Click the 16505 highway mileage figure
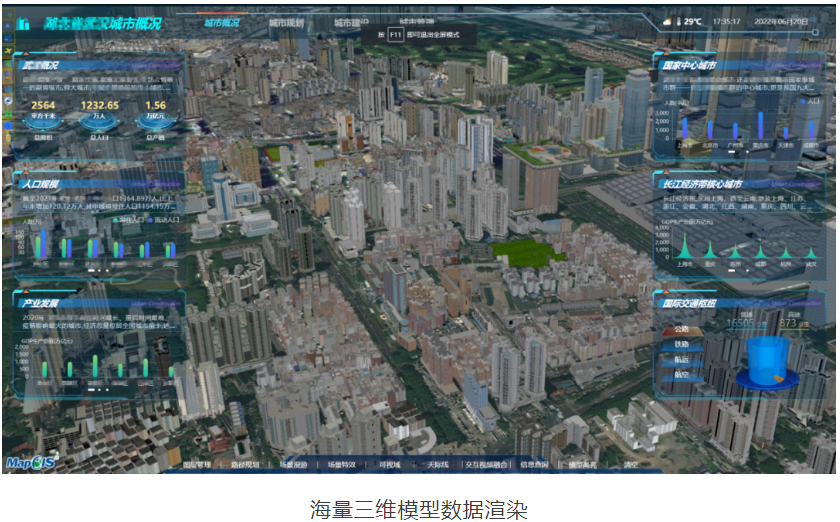This screenshot has width=840, height=522. click(x=740, y=323)
